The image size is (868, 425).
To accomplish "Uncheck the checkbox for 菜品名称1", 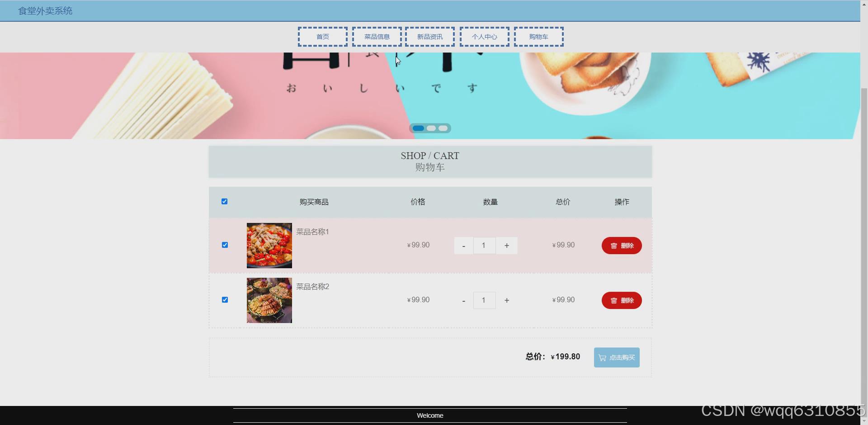I will (x=225, y=245).
